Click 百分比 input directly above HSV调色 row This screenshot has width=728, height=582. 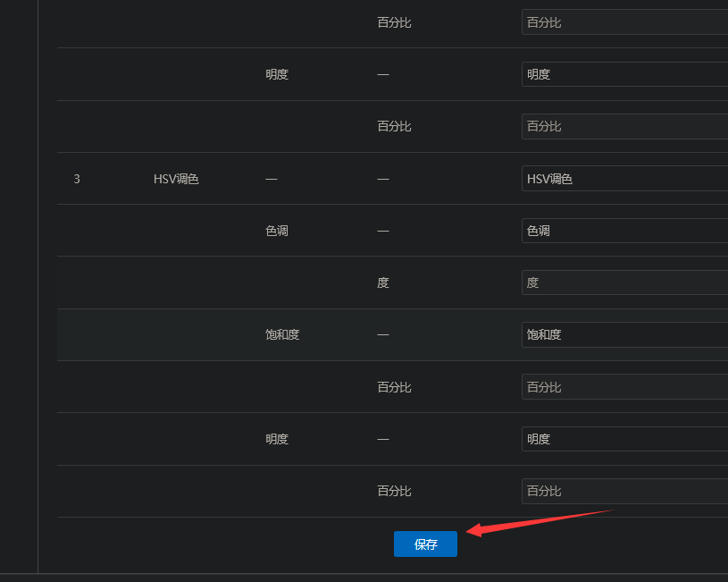click(625, 126)
